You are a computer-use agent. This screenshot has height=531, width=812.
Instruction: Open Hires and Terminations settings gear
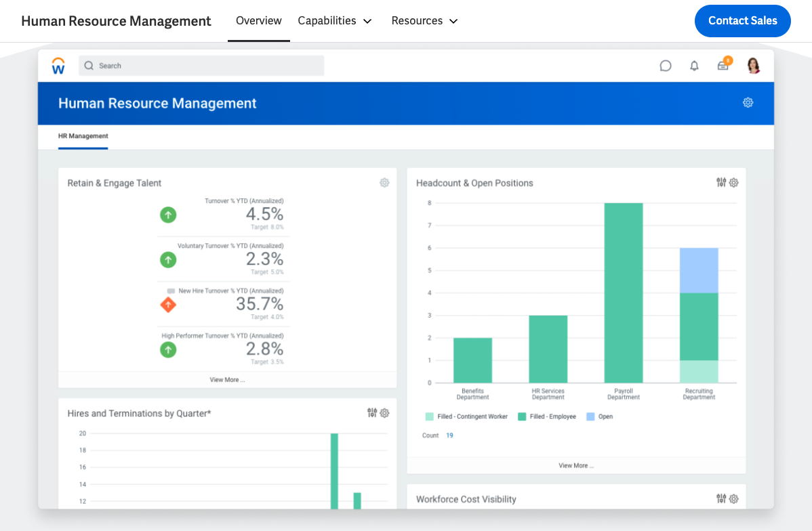tap(384, 413)
